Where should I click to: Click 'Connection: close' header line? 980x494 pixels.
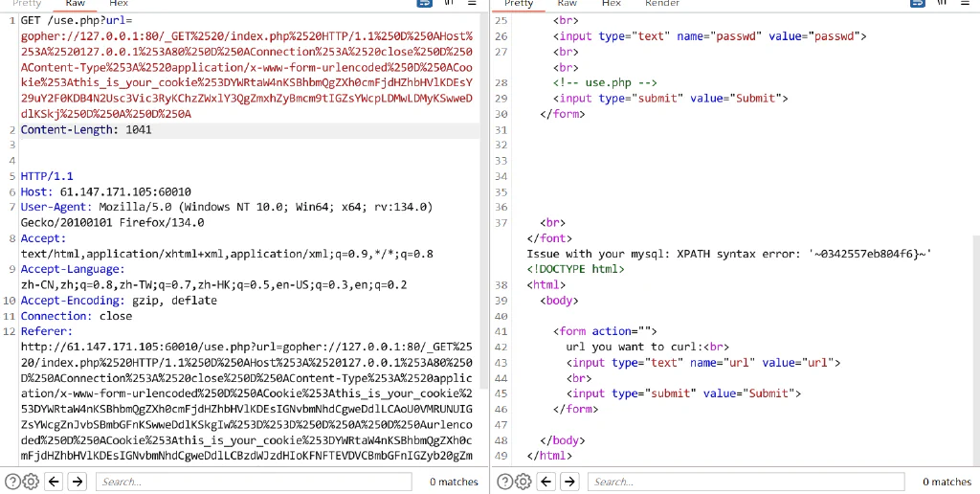click(77, 316)
